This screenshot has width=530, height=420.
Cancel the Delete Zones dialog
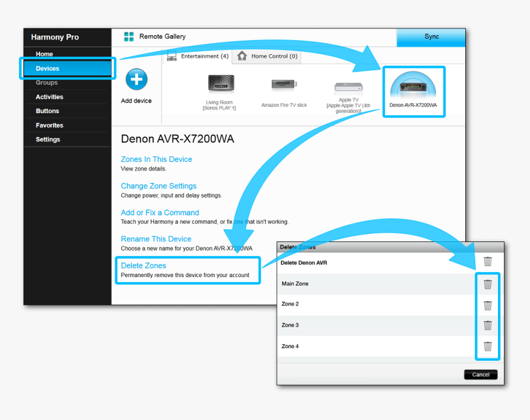pyautogui.click(x=480, y=374)
